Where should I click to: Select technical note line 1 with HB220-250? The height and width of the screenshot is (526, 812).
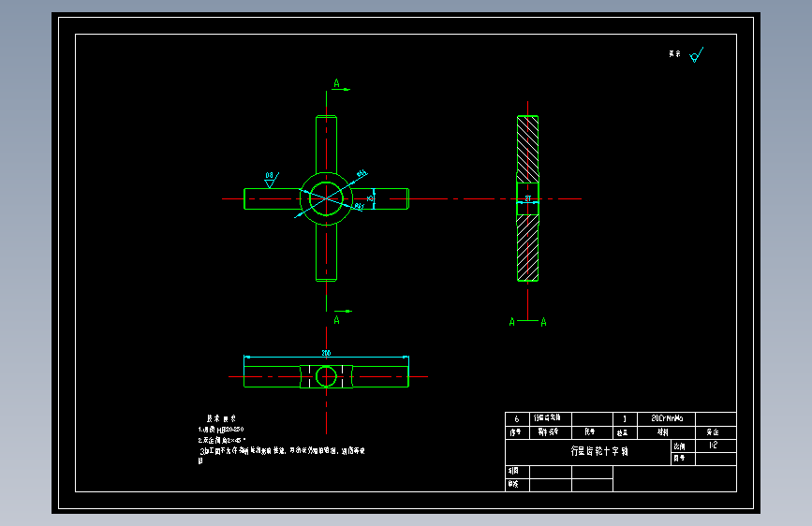tap(221, 430)
